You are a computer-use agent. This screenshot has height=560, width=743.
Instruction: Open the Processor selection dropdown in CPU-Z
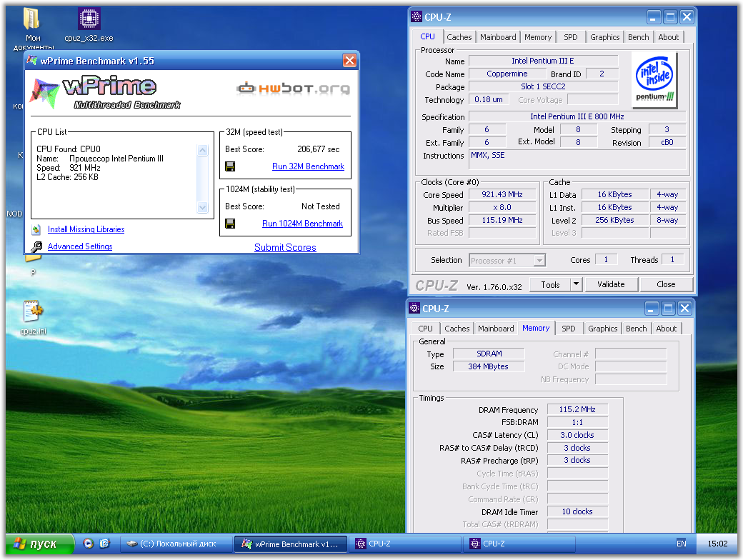[539, 261]
